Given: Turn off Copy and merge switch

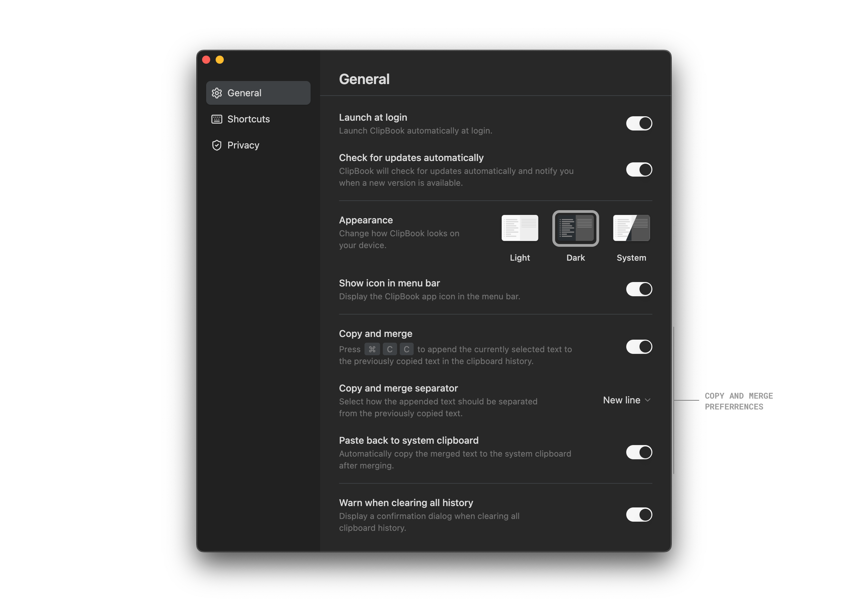Looking at the screenshot, I should tap(639, 347).
